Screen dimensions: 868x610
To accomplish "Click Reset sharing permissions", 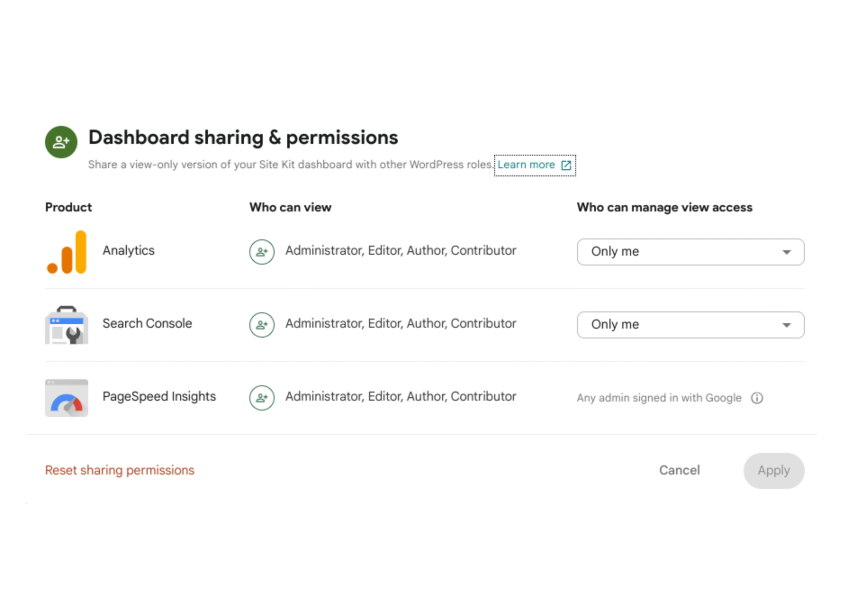I will pyautogui.click(x=120, y=470).
